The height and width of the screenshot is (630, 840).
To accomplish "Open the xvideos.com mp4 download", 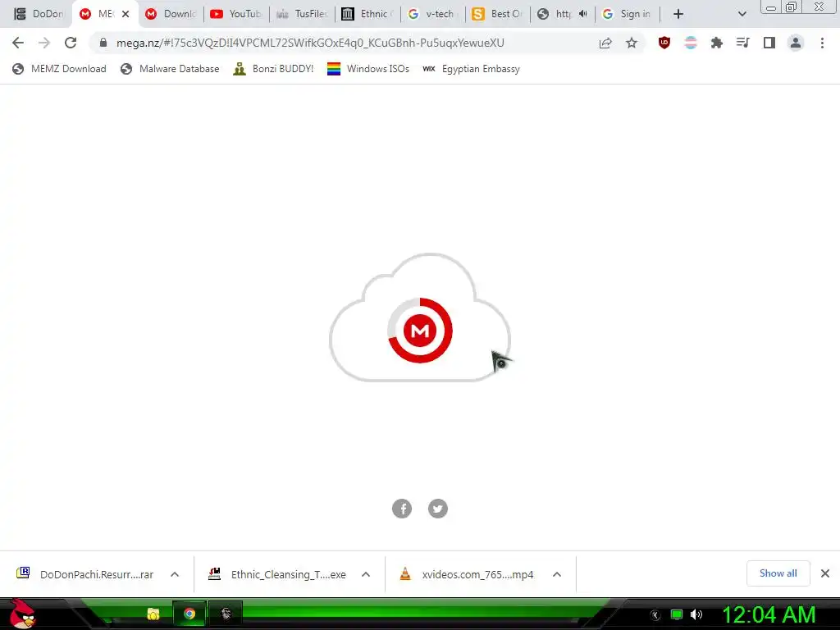I will pos(467,574).
